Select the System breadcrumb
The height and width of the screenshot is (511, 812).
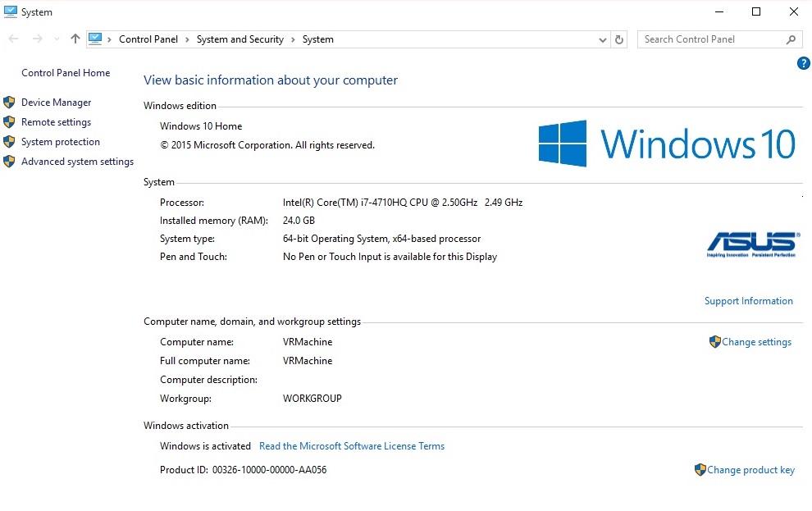(x=318, y=39)
